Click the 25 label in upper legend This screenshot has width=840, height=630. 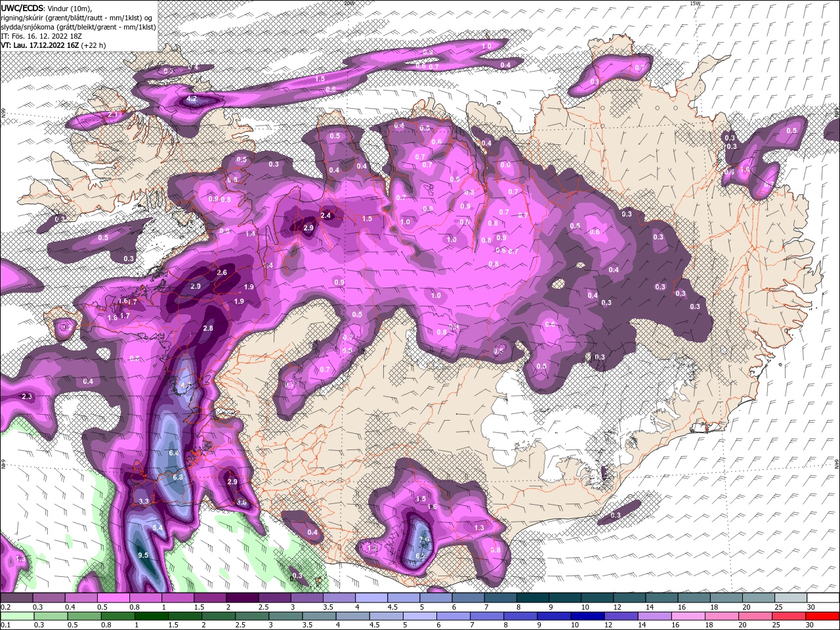[779, 607]
